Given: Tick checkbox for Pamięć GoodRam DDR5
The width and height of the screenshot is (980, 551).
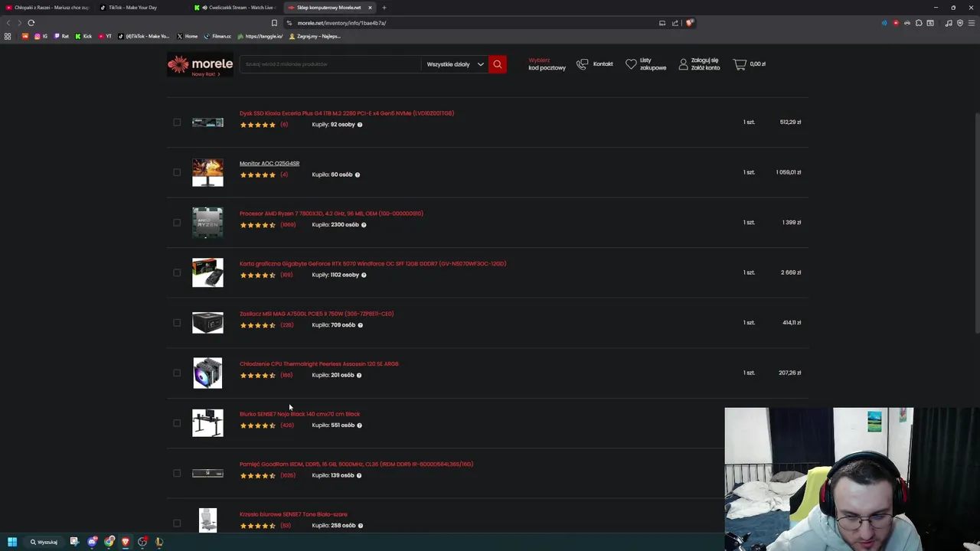Looking at the screenshot, I should coord(177,473).
